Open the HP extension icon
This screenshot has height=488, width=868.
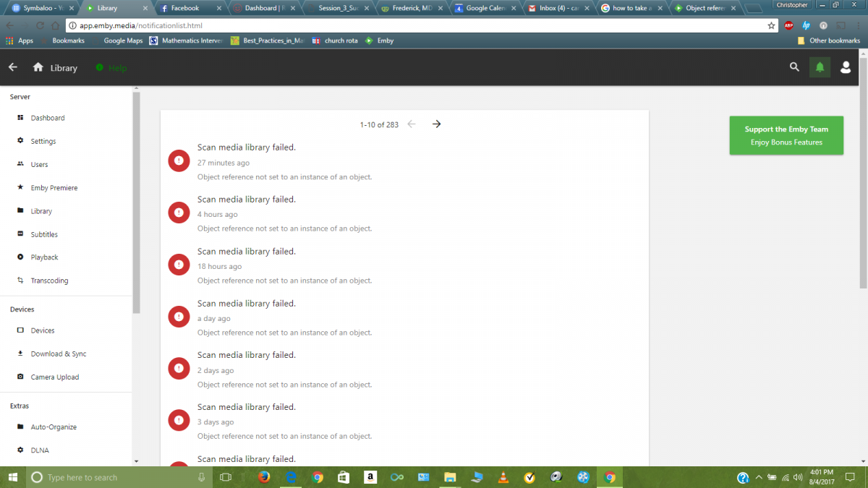pos(806,25)
